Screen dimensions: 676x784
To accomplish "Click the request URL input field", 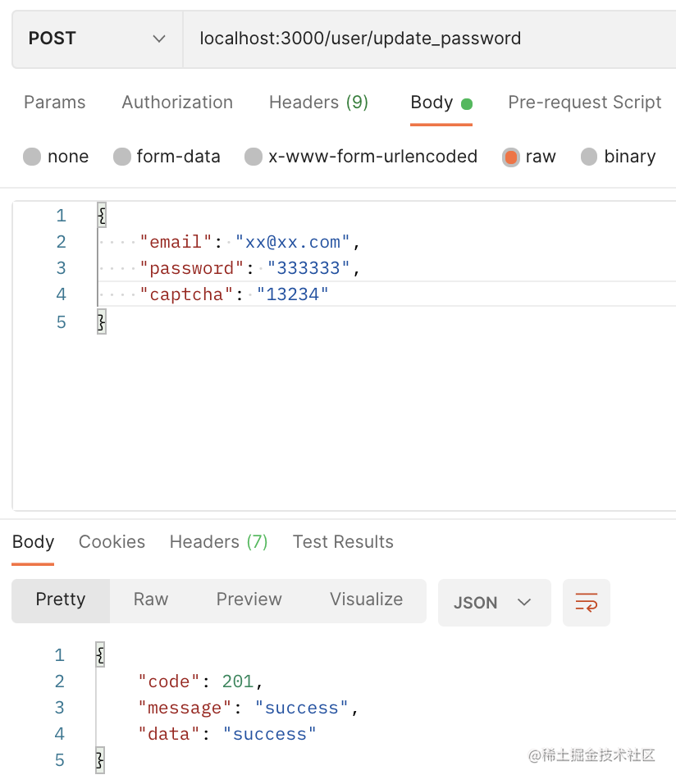I will [x=427, y=39].
